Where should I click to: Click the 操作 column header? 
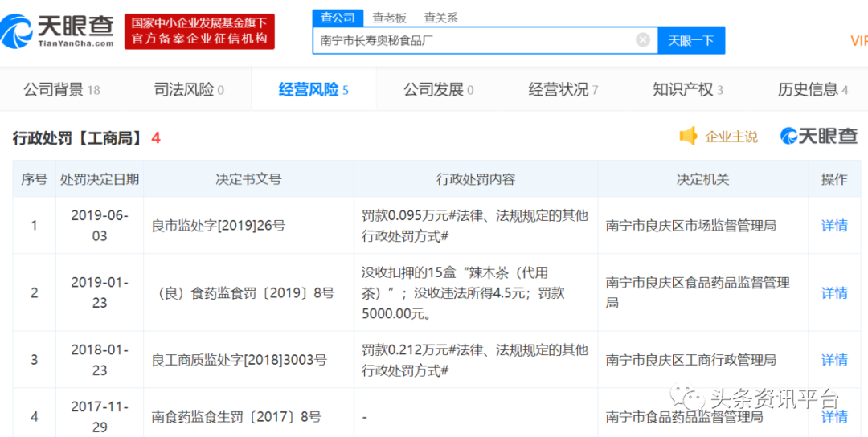[834, 179]
